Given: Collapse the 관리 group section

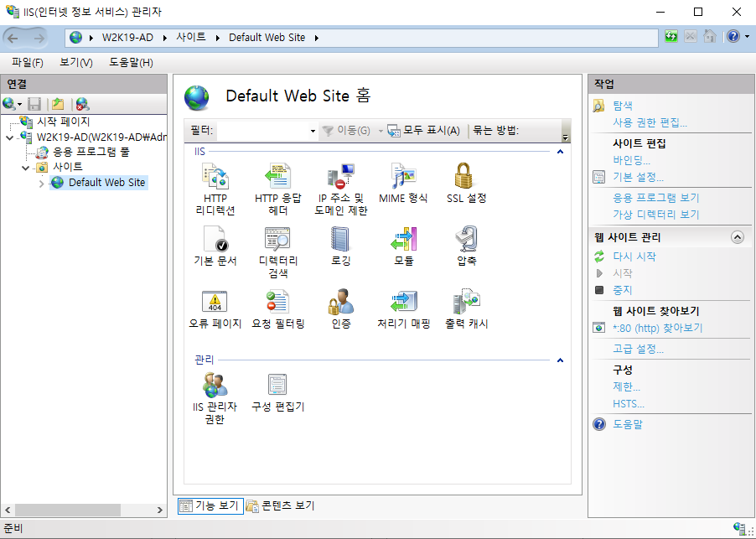Looking at the screenshot, I should tap(560, 360).
